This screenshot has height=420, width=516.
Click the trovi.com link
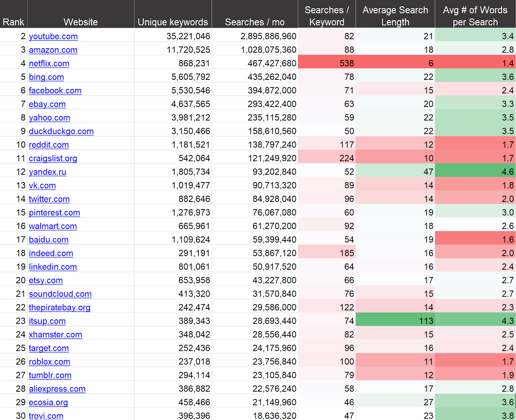[46, 416]
